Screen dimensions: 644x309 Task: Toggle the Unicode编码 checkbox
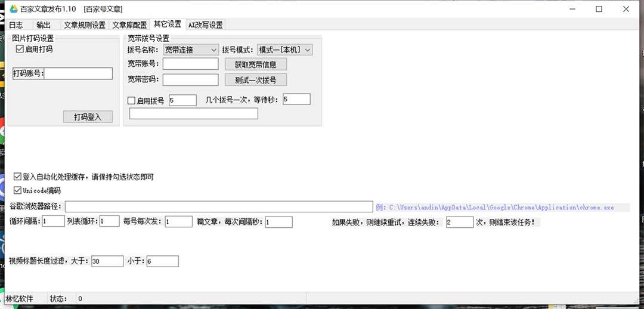coord(18,191)
